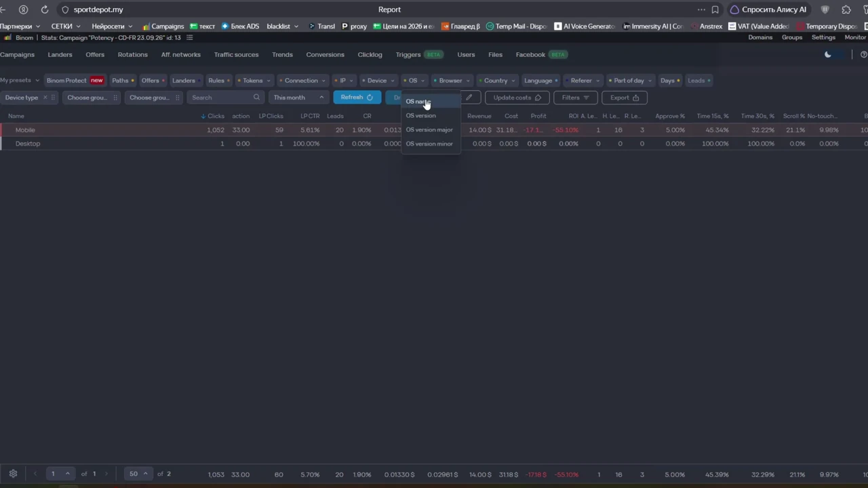Screen dimensions: 868x488
Task: Switch to the Conversions tab
Action: tap(325, 54)
